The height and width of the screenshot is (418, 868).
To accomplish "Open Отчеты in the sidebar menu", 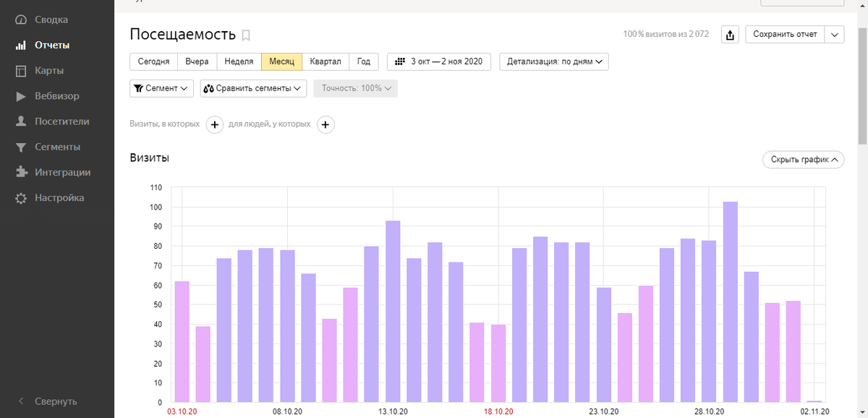I will tap(52, 45).
